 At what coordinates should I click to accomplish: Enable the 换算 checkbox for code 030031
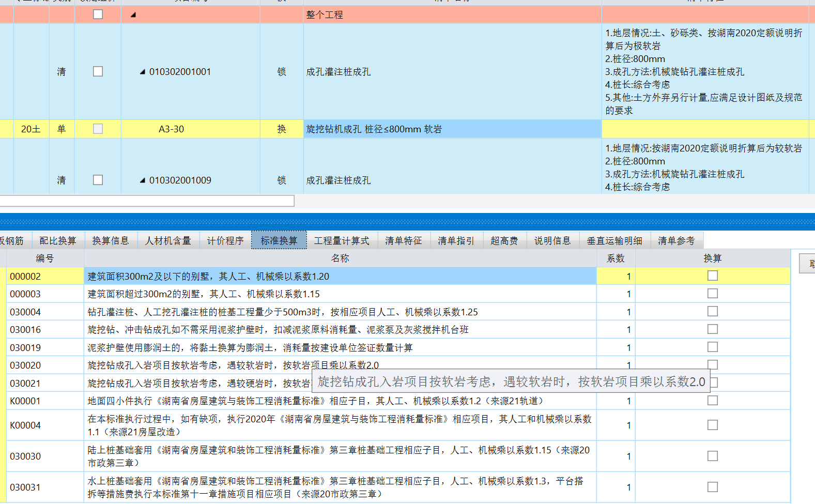click(713, 487)
